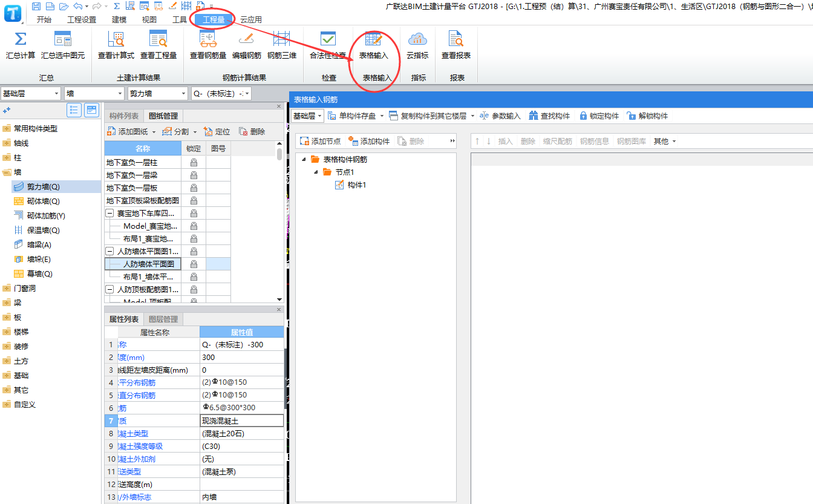This screenshot has width=813, height=504.
Task: Toggle lock for 地下室顶板梁板配筋图 drawing
Action: (194, 201)
